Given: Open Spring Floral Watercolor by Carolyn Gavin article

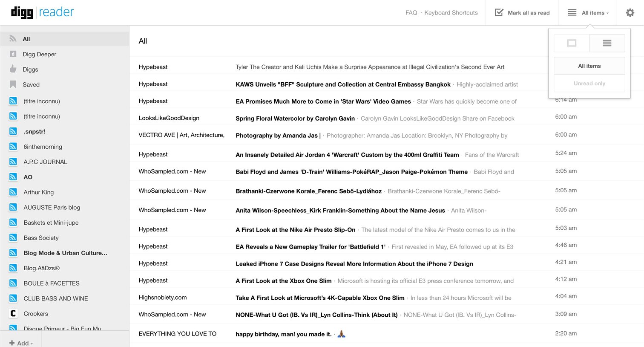Looking at the screenshot, I should [295, 119].
